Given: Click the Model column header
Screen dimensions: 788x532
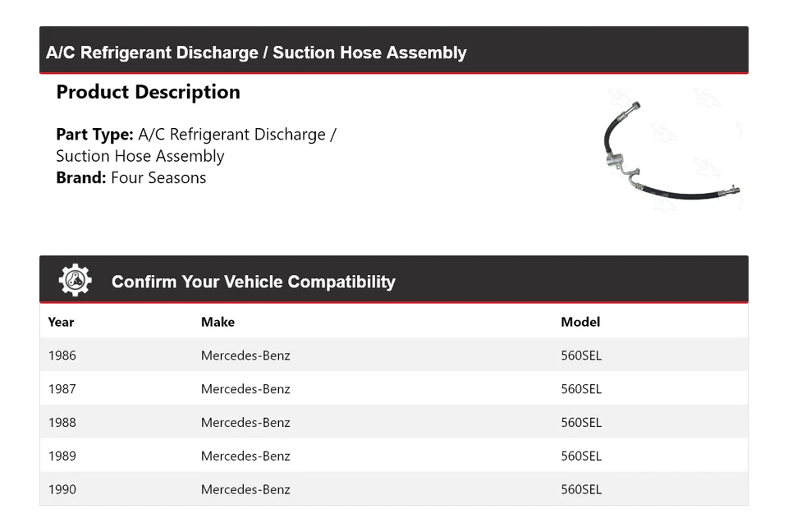Looking at the screenshot, I should [580, 322].
